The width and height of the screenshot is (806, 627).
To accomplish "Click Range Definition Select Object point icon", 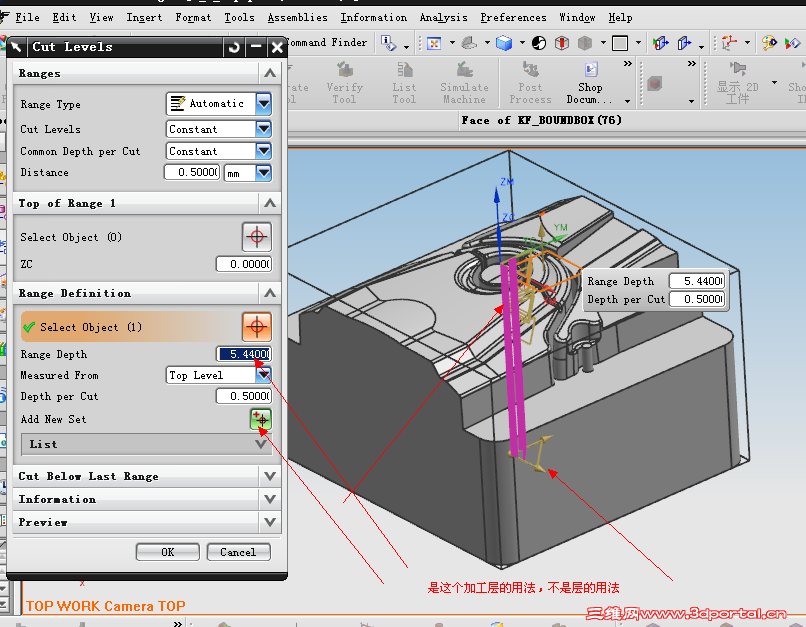I will 257,327.
